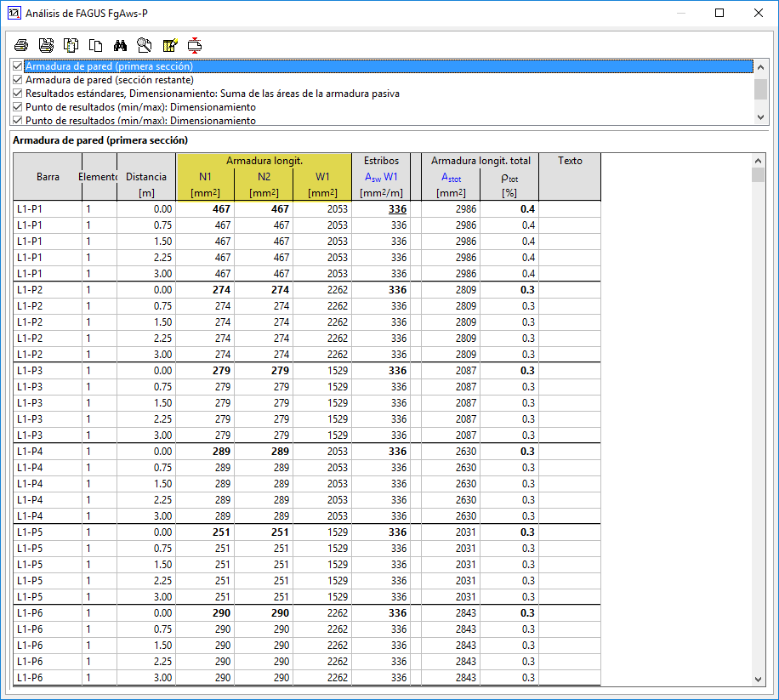Screen dimensions: 779x700
Task: Click the blank pages copy icon
Action: [96, 45]
